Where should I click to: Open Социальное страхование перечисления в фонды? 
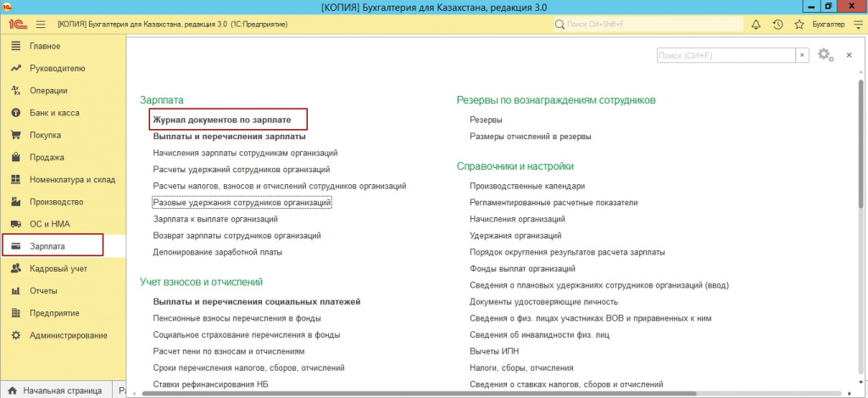pyautogui.click(x=247, y=335)
